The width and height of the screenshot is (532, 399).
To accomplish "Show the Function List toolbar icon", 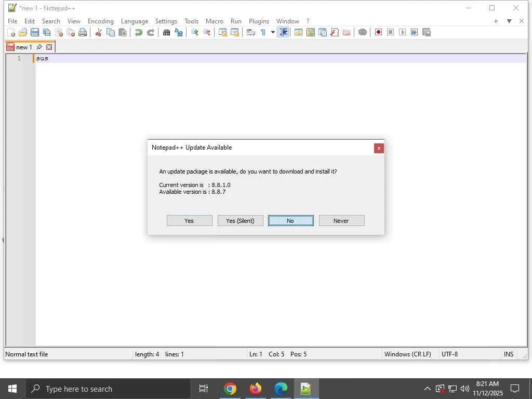I will [x=335, y=33].
